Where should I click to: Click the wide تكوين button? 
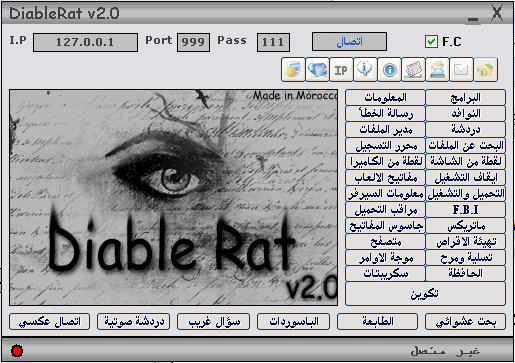click(425, 294)
